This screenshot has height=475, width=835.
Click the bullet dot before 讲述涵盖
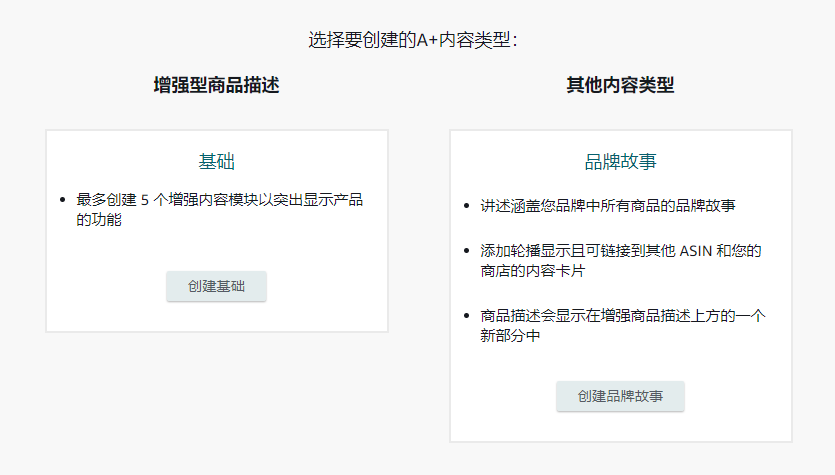click(467, 207)
